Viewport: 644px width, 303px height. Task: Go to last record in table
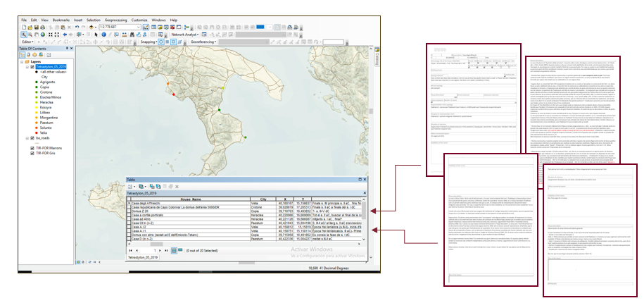click(165, 250)
